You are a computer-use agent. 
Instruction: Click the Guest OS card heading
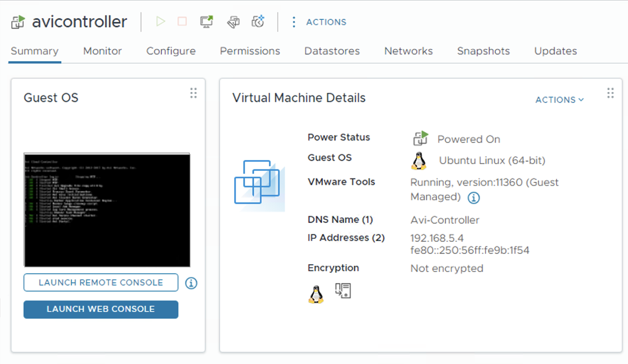[x=51, y=98]
